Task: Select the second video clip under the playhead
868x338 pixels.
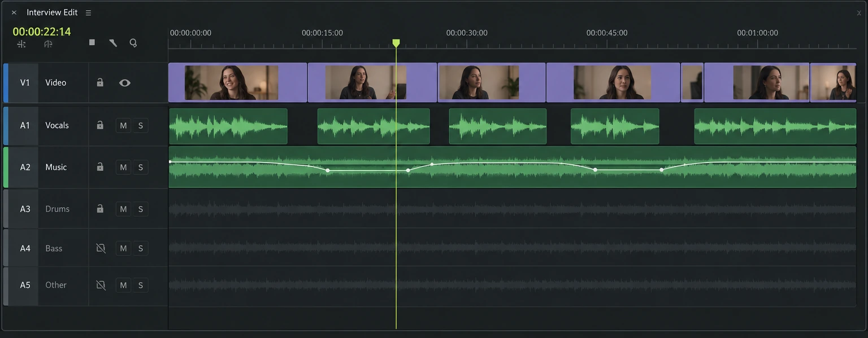Action: pyautogui.click(x=372, y=82)
